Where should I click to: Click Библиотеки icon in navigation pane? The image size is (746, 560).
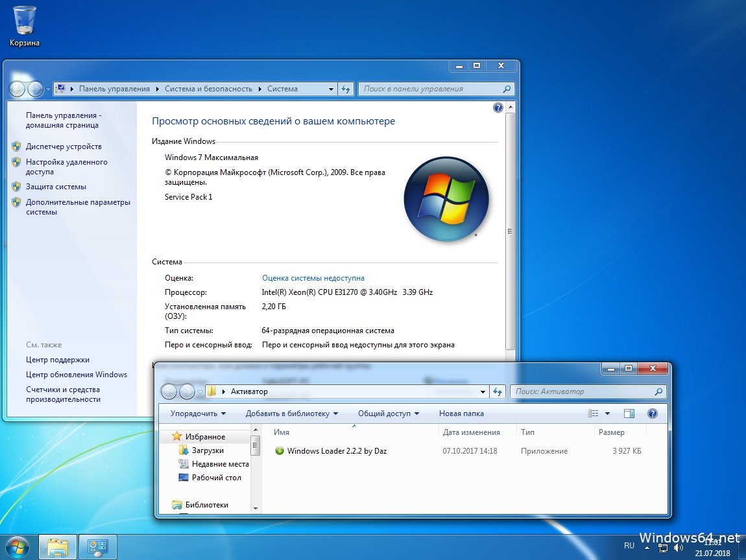(x=177, y=505)
